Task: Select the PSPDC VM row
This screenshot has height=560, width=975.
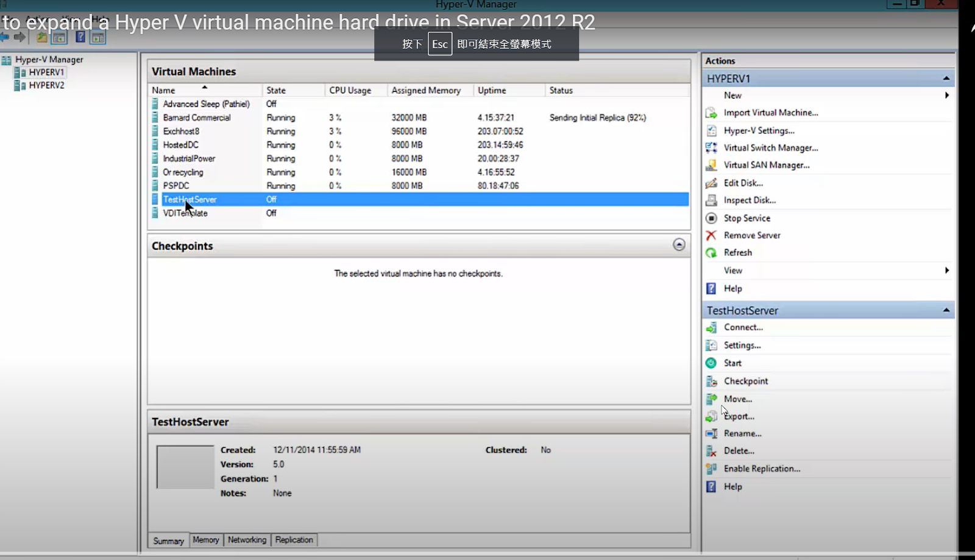Action: pyautogui.click(x=420, y=186)
